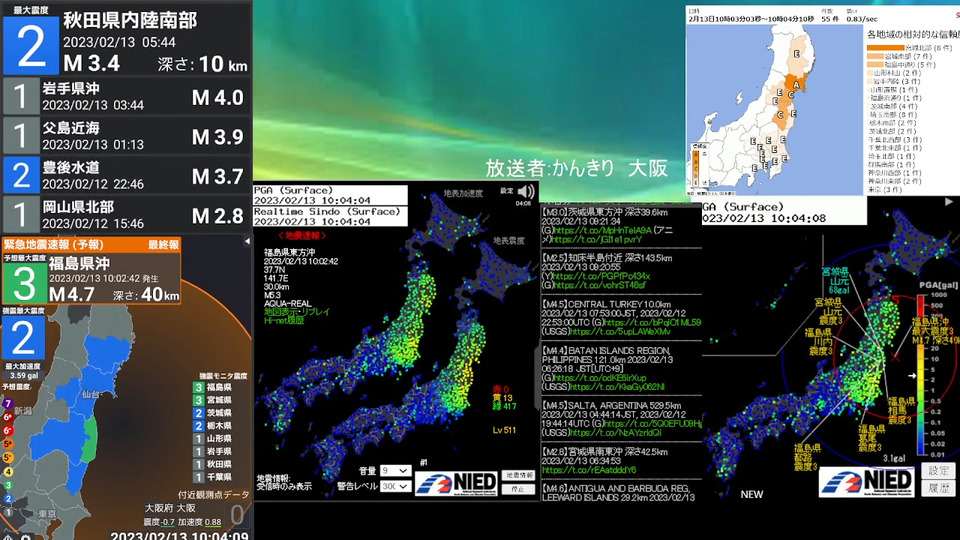Click the 大阪府 大阪 station readout
The height and width of the screenshot is (540, 960).
click(x=195, y=515)
